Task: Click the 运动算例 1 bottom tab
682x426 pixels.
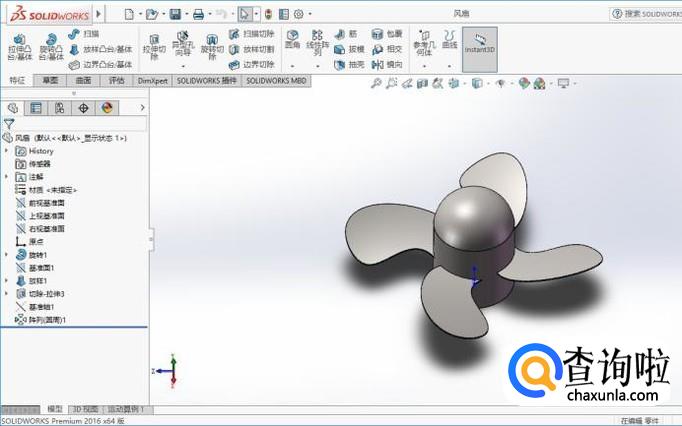Action: (125, 409)
